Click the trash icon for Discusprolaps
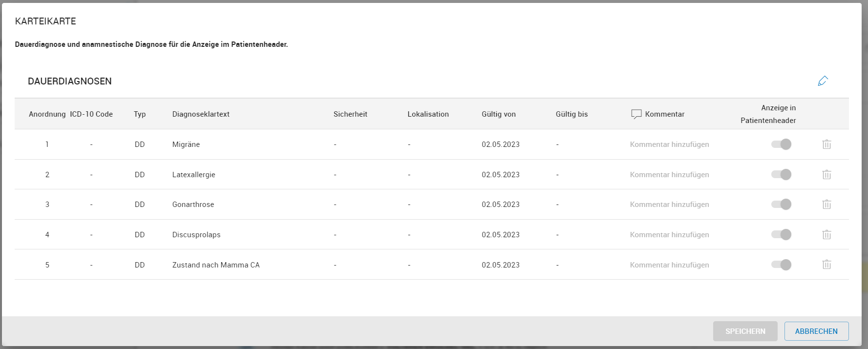868x349 pixels. click(826, 235)
